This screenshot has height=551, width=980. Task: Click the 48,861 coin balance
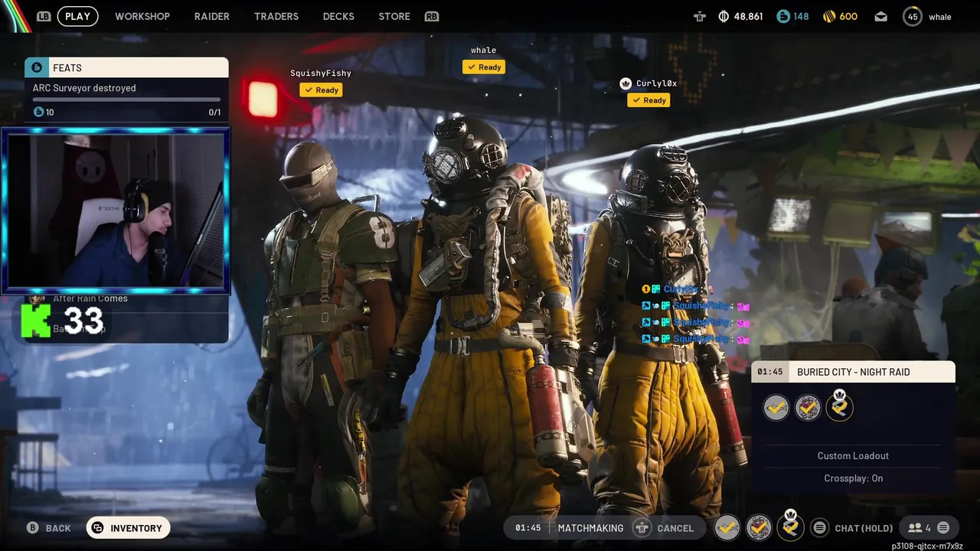pos(748,16)
